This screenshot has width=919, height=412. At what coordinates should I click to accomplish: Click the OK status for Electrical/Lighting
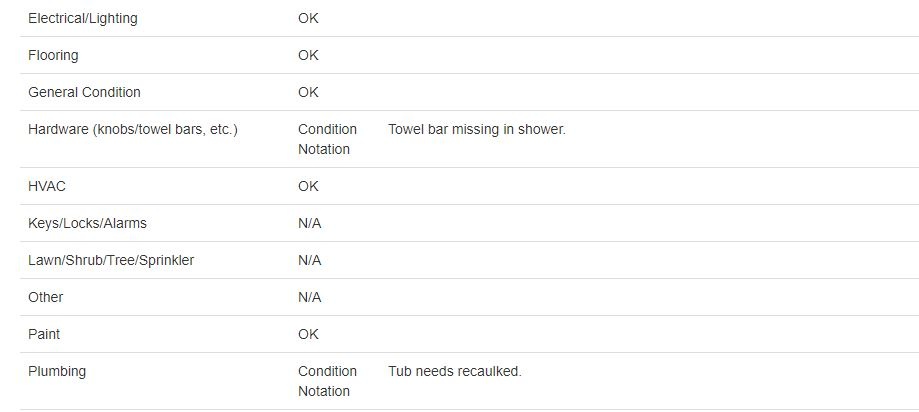(308, 18)
